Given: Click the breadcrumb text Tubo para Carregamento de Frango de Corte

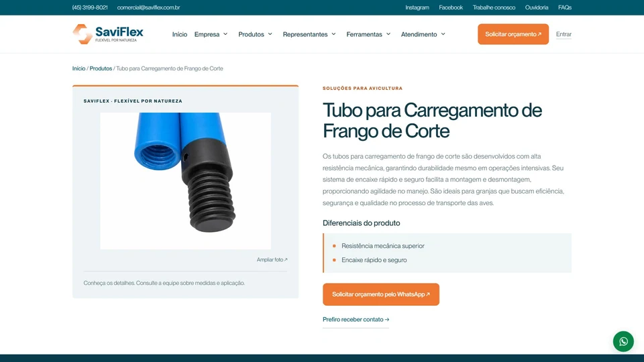Looking at the screenshot, I should click(170, 68).
